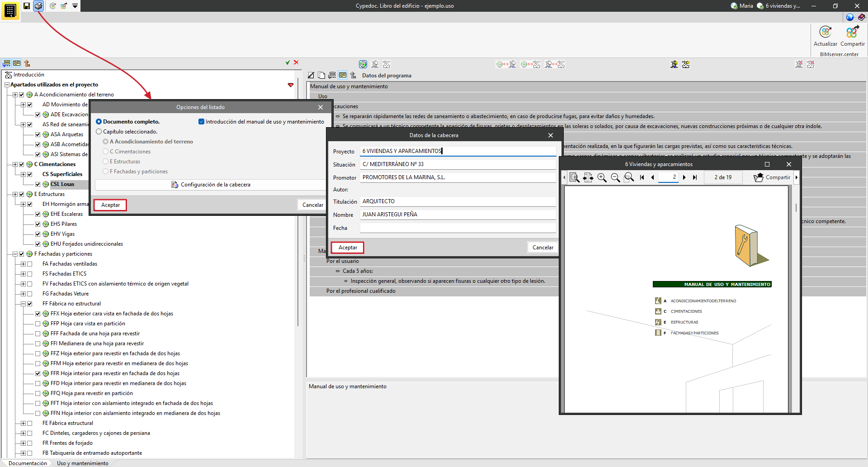Uncheck the EHV Vigas checkbox
The image size is (868, 467).
[x=38, y=234]
